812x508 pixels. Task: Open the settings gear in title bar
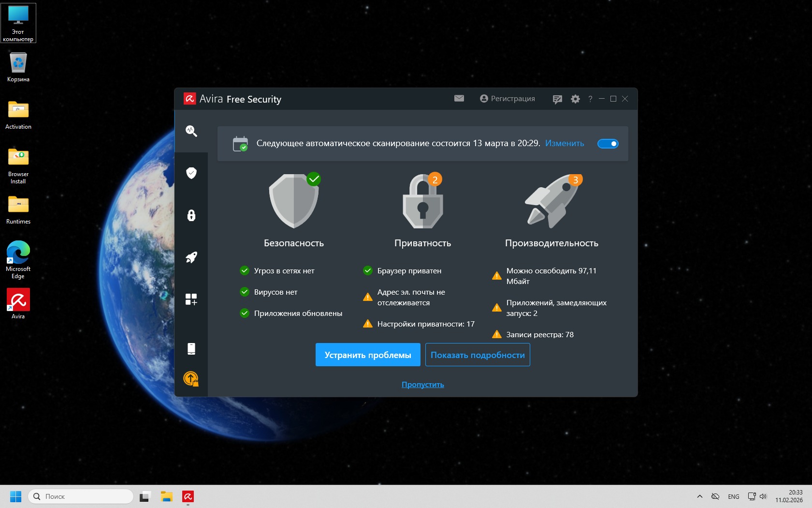pyautogui.click(x=575, y=99)
